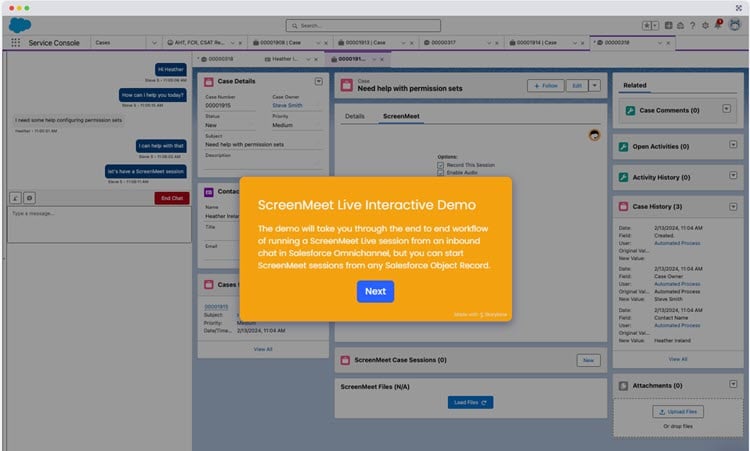Open the Case History dropdown menu
The height and width of the screenshot is (451, 750).
point(733,207)
